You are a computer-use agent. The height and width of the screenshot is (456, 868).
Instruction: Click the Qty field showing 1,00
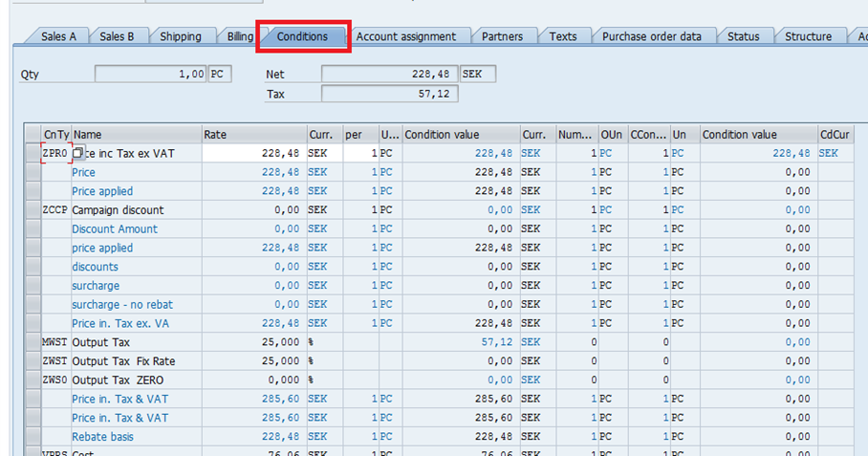coord(150,74)
